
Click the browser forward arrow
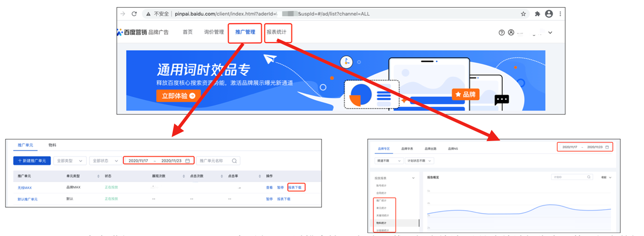pos(123,14)
